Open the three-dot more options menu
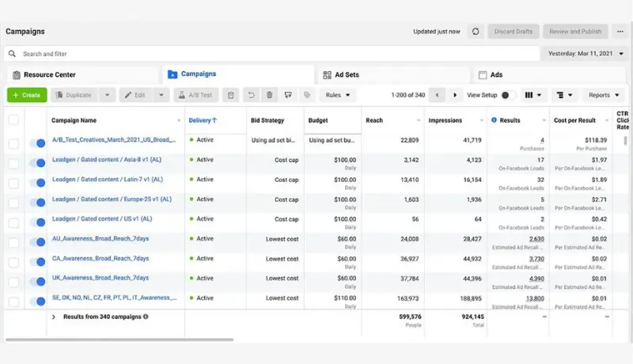633x364 pixels. (x=620, y=32)
